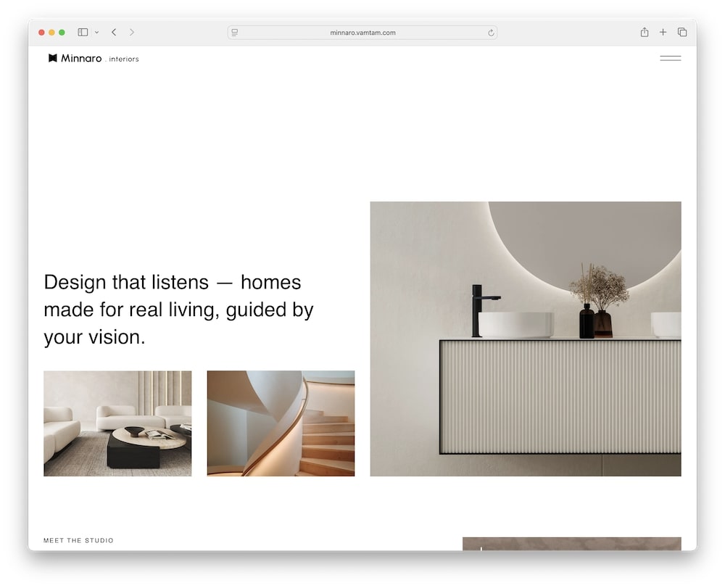Open the living room sofa thumbnail
Screen dimensions: 725x588
[117, 423]
